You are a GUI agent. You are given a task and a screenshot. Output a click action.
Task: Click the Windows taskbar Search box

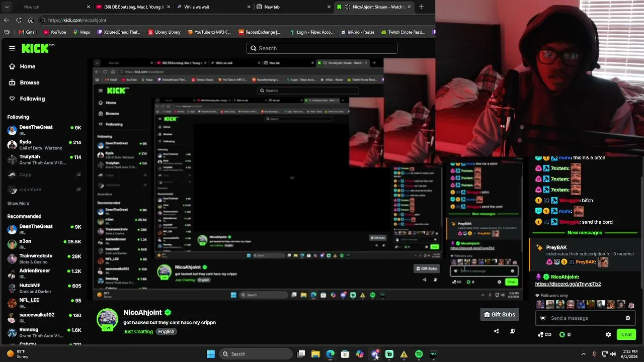click(x=256, y=354)
